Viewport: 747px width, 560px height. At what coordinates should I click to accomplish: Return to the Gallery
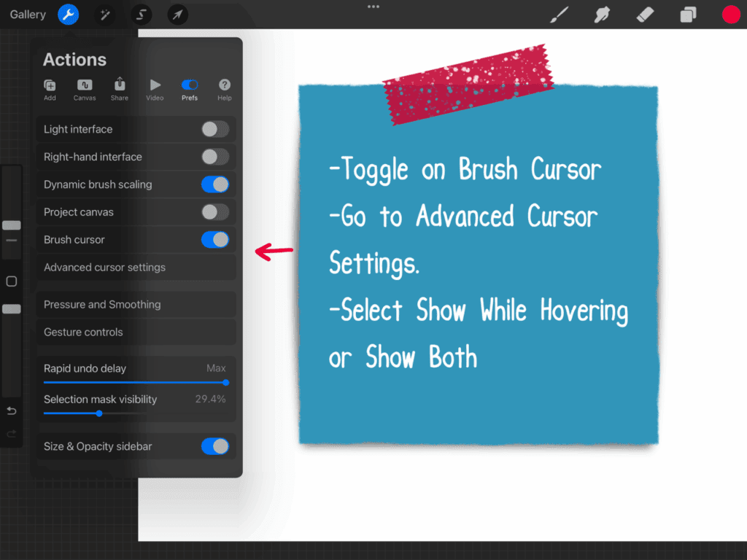28,15
